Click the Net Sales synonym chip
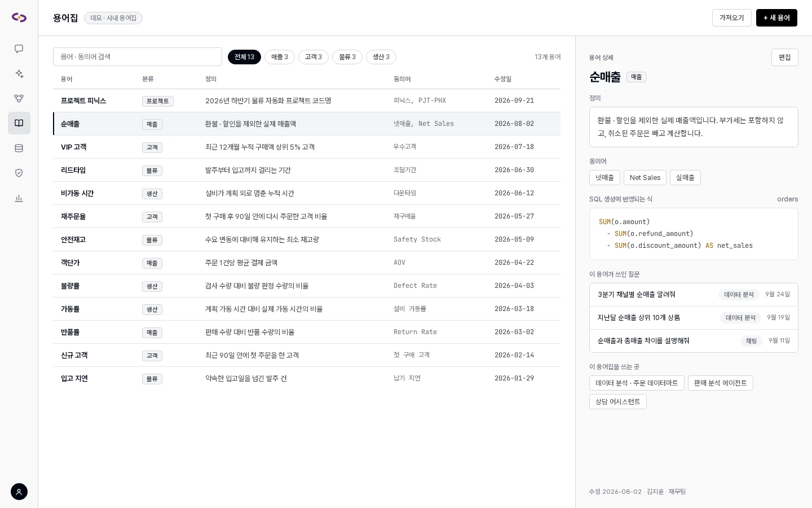The height and width of the screenshot is (508, 812). point(645,177)
